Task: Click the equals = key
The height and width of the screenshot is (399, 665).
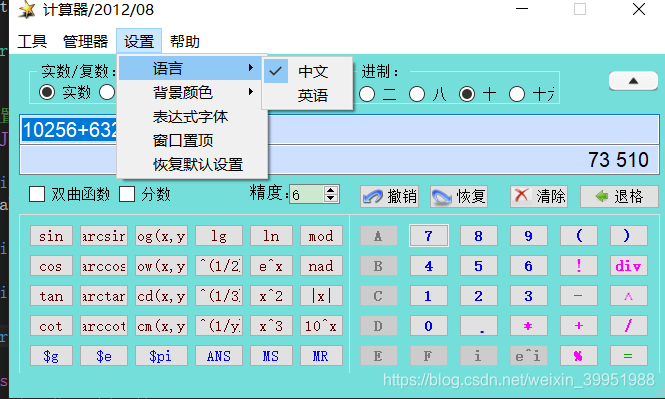Action: [x=629, y=356]
